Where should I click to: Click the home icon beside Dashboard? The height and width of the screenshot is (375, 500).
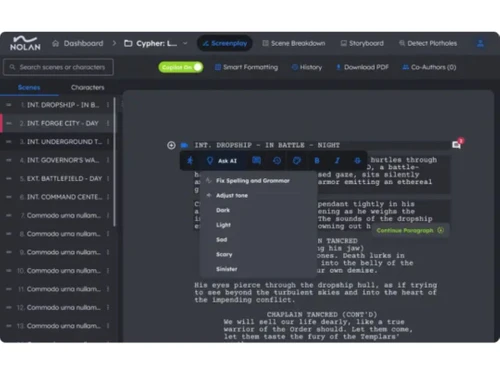point(56,43)
